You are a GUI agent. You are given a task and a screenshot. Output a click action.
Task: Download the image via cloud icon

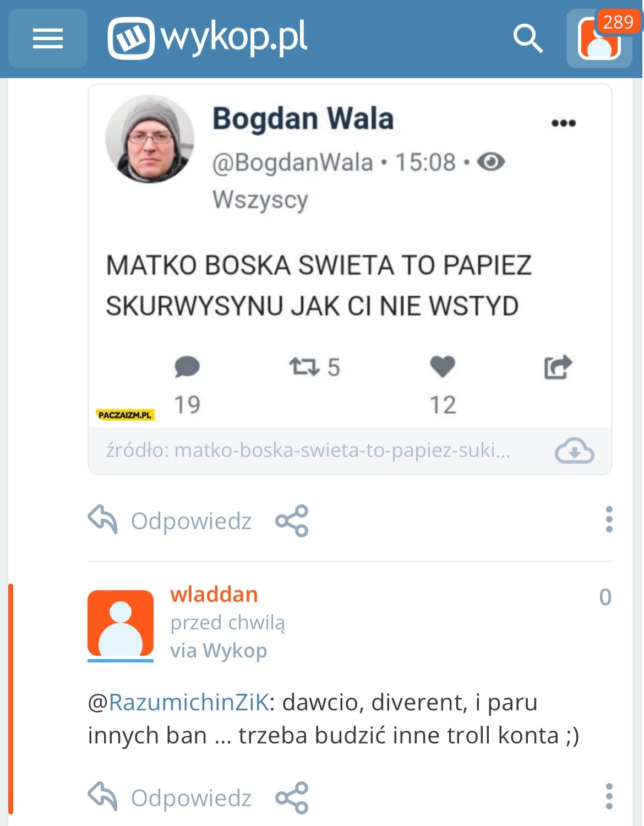point(574,451)
